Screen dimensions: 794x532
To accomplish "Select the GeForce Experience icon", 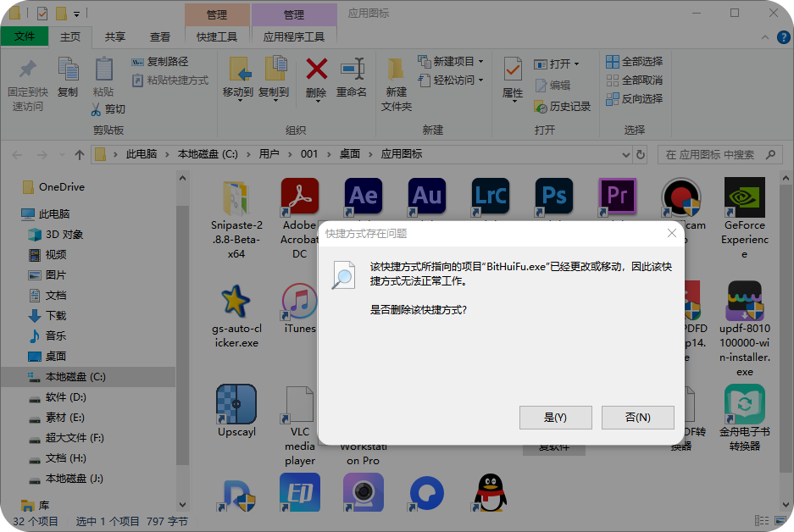I will coord(744,197).
